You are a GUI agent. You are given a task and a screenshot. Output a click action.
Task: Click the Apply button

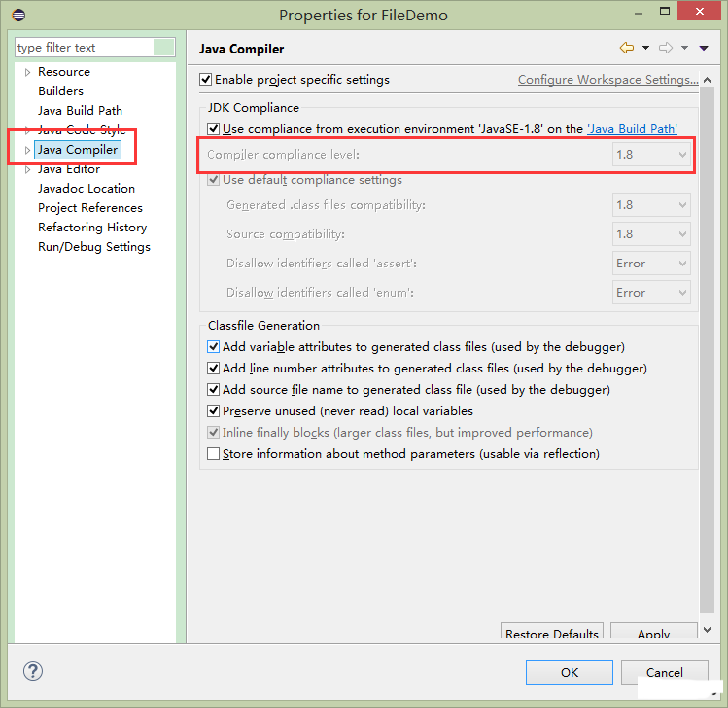[654, 631]
